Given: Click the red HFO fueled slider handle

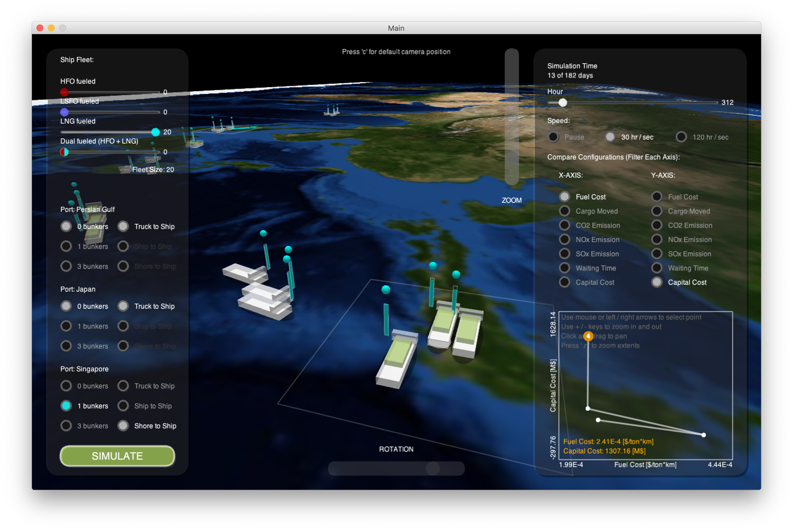Looking at the screenshot, I should click(x=64, y=92).
